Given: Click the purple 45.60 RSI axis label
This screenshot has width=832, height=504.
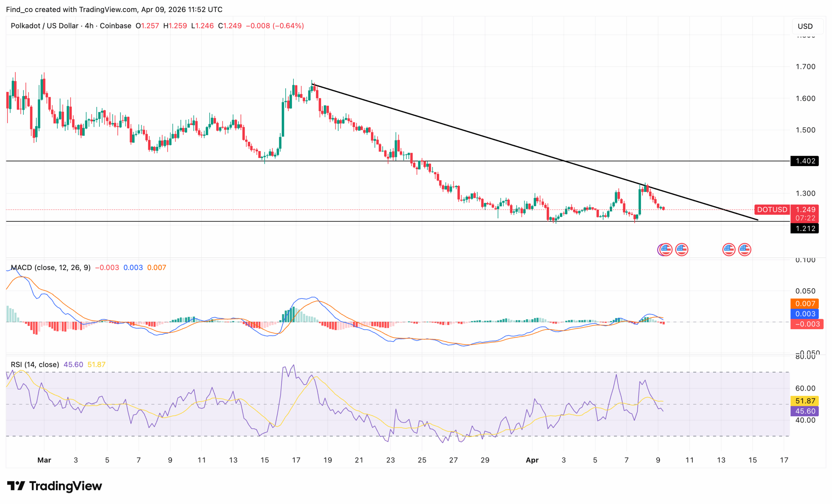Looking at the screenshot, I should (x=805, y=411).
